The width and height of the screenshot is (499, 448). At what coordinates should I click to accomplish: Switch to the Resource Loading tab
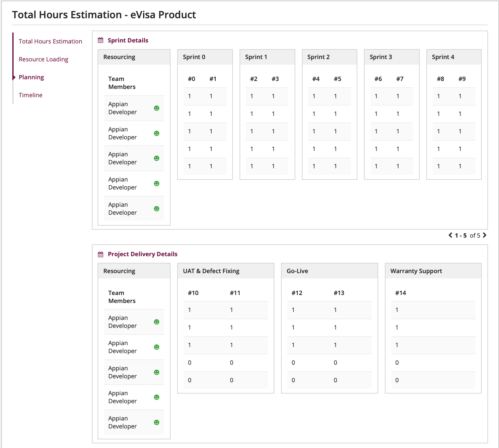[x=43, y=59]
